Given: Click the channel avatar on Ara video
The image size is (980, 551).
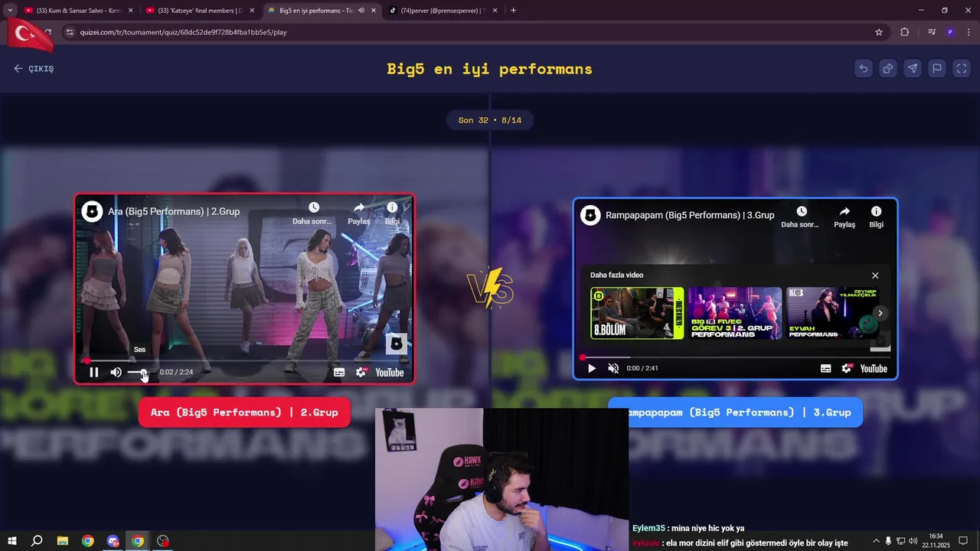Looking at the screenshot, I should coord(93,212).
